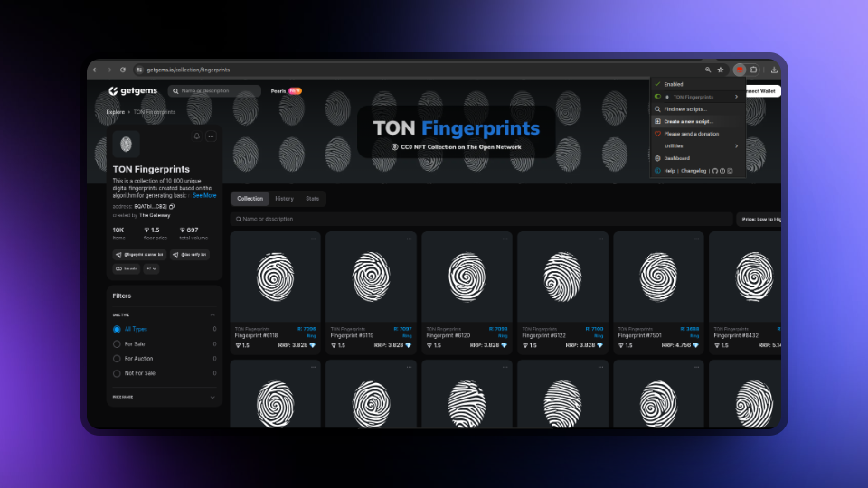Open three-dot menu on Fingerprint #7501 card
Image resolution: width=868 pixels, height=488 pixels.
(696, 239)
